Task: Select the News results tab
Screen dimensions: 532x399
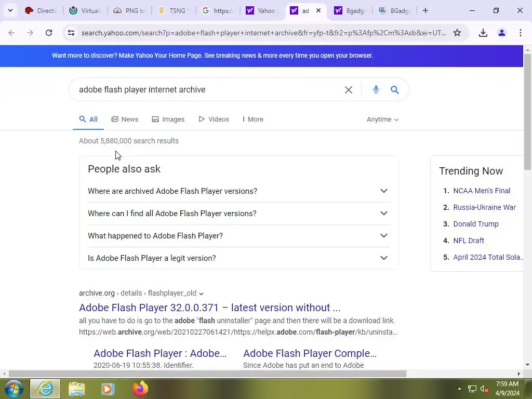Action: (125, 119)
